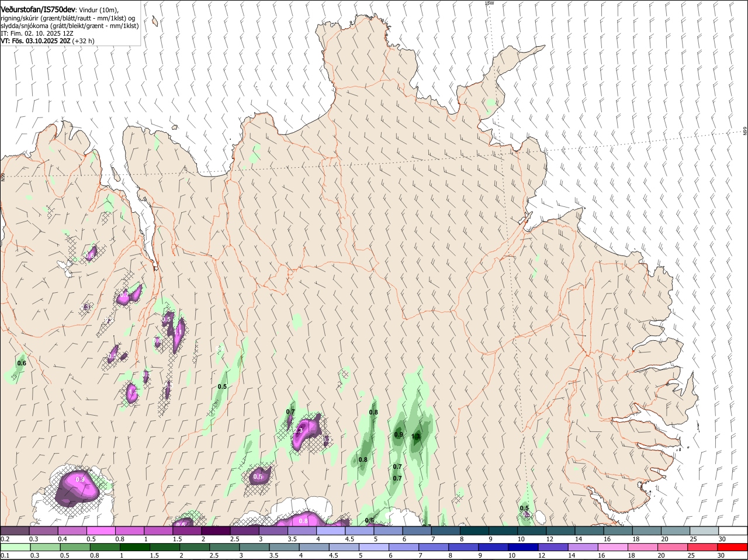Click the Veðurstofan/IS750dev title text

38,10
